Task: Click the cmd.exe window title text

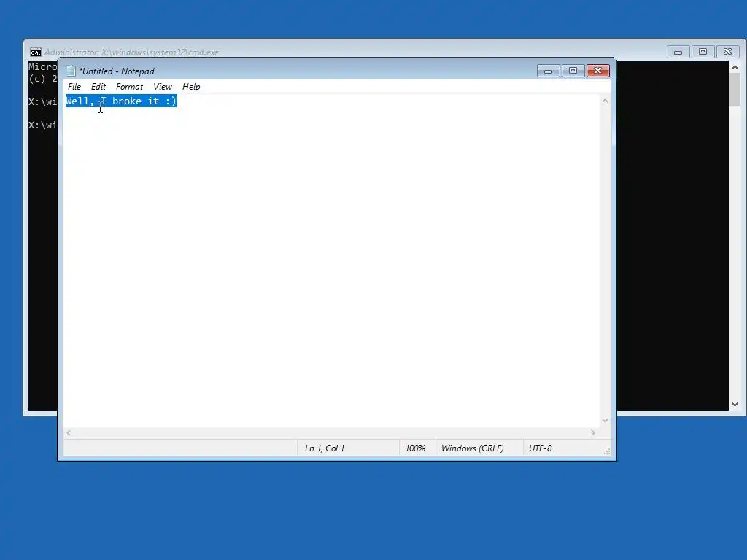Action: tap(131, 52)
